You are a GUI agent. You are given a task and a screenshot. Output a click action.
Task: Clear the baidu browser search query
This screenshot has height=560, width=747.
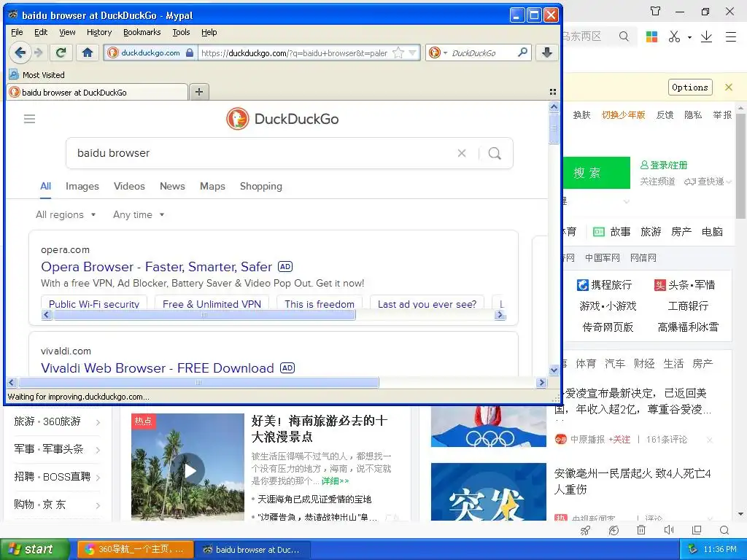(x=462, y=153)
